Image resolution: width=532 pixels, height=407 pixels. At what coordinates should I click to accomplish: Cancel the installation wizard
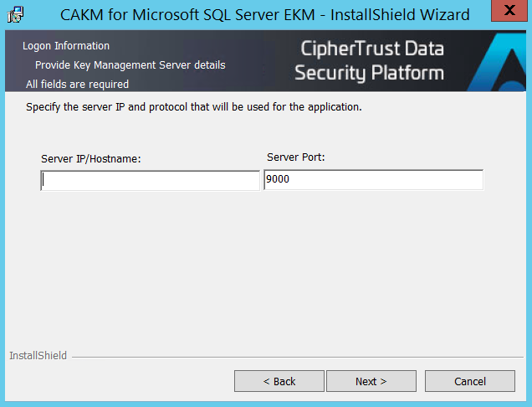[x=469, y=381]
